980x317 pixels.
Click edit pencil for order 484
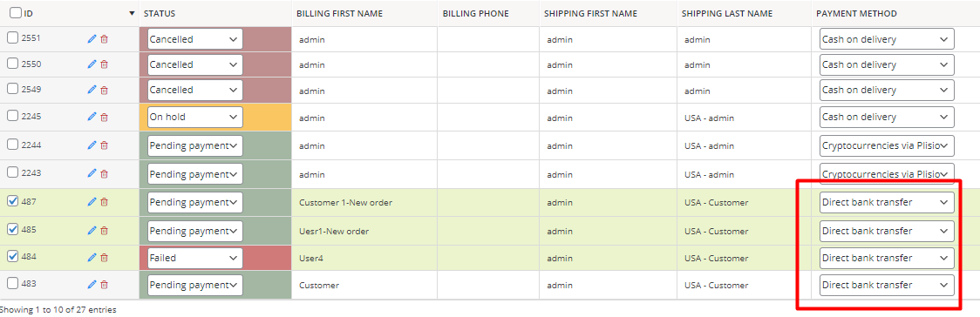92,257
